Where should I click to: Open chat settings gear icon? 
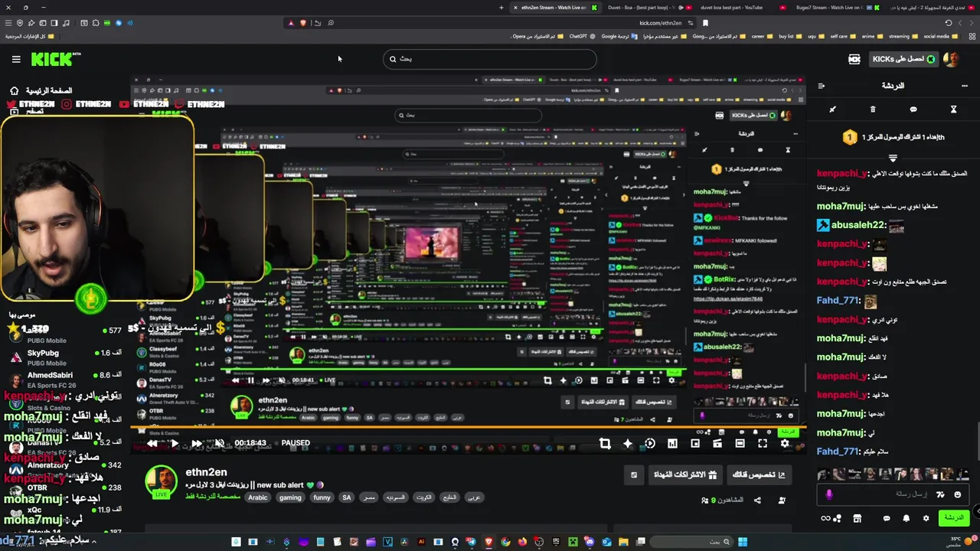(926, 518)
